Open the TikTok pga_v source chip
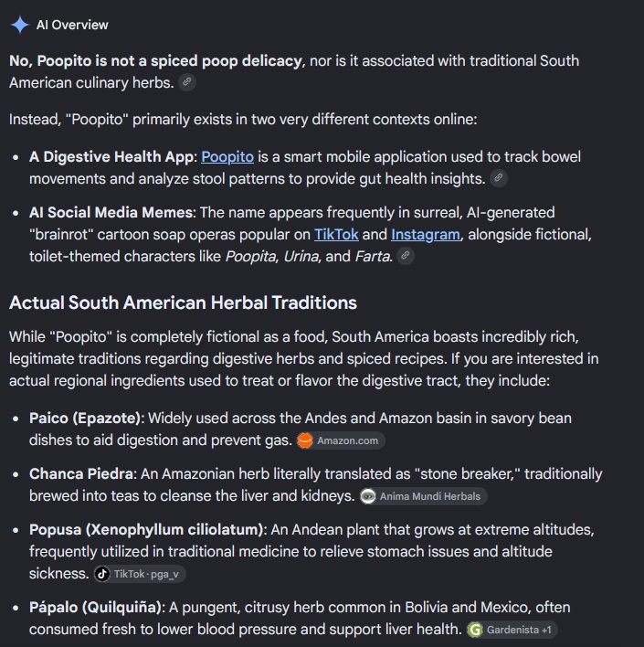 tap(140, 574)
